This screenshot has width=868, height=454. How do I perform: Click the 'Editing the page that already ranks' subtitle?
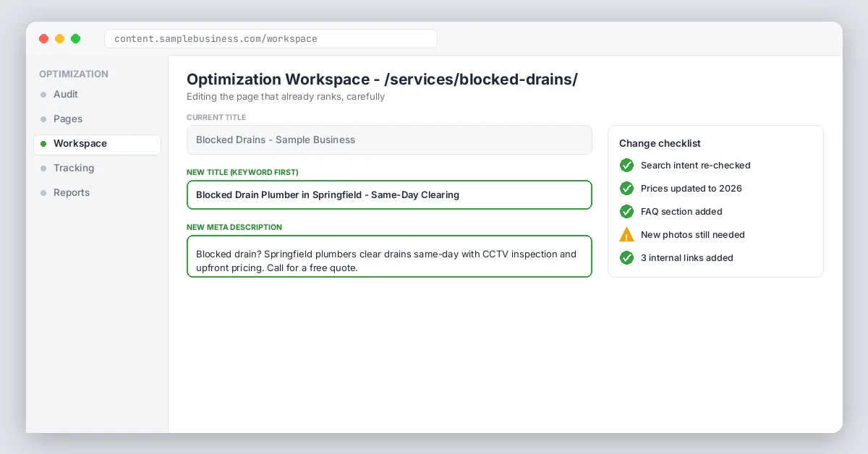point(286,96)
